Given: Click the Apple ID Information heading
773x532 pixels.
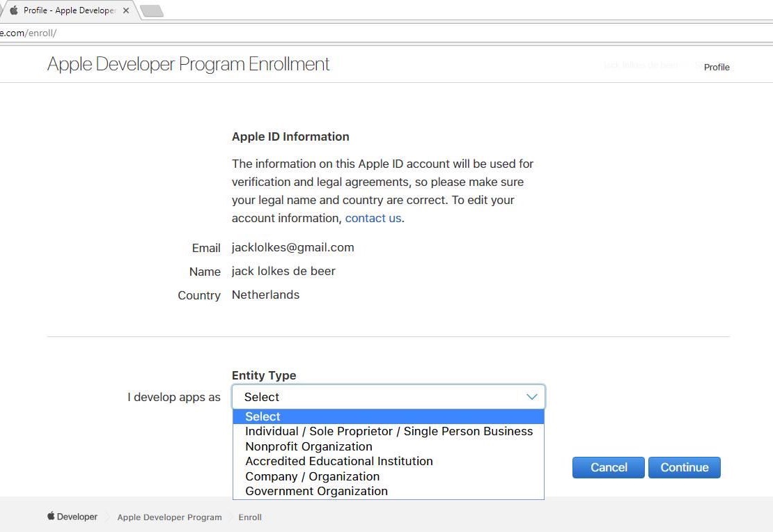Looking at the screenshot, I should click(290, 136).
